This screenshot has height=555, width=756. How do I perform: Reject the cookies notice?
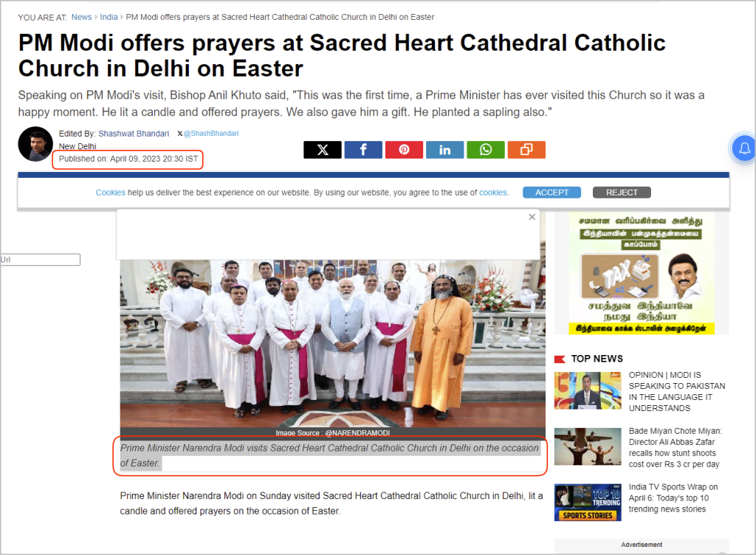point(622,193)
